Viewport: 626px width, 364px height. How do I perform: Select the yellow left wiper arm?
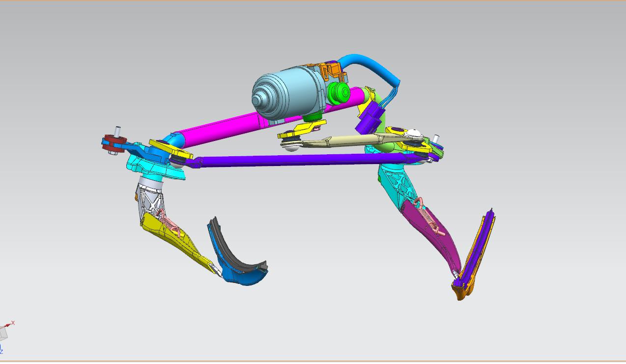[177, 241]
